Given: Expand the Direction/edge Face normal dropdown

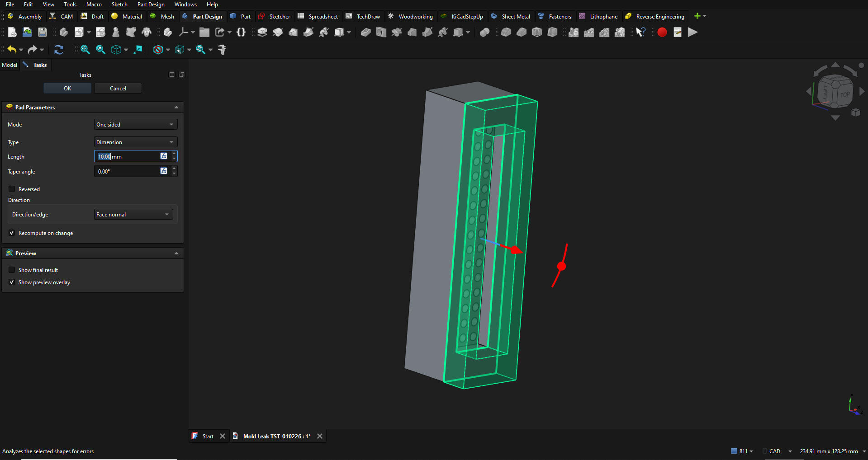Looking at the screenshot, I should [133, 214].
